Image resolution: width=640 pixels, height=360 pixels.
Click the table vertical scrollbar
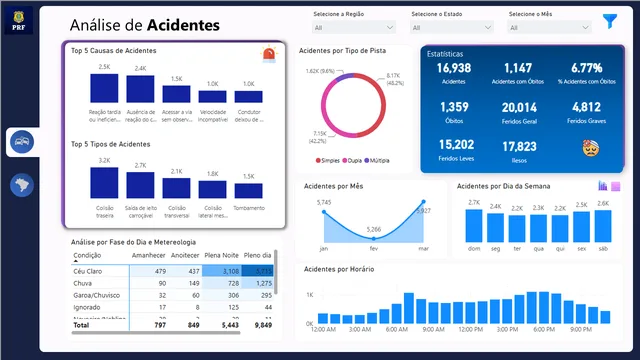(276, 272)
